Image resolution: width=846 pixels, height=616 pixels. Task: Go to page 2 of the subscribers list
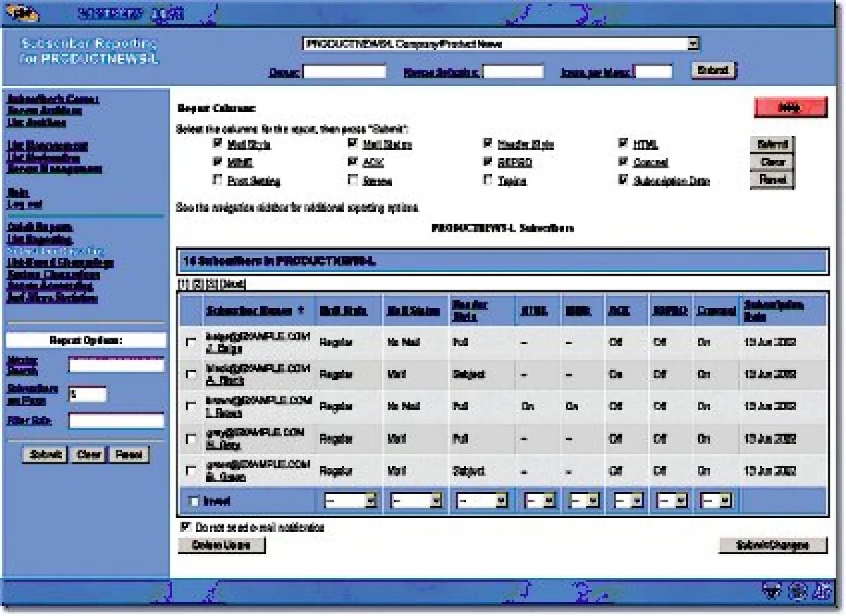pyautogui.click(x=198, y=284)
